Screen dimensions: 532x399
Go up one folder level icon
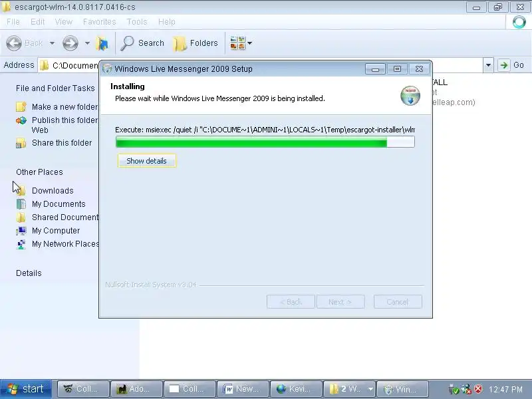pyautogui.click(x=102, y=43)
